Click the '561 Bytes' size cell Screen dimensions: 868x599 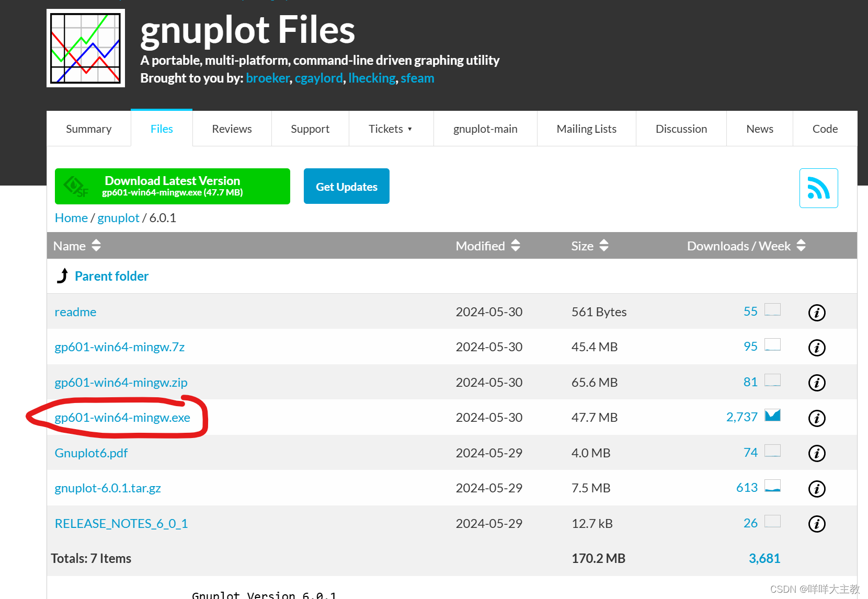click(x=599, y=312)
